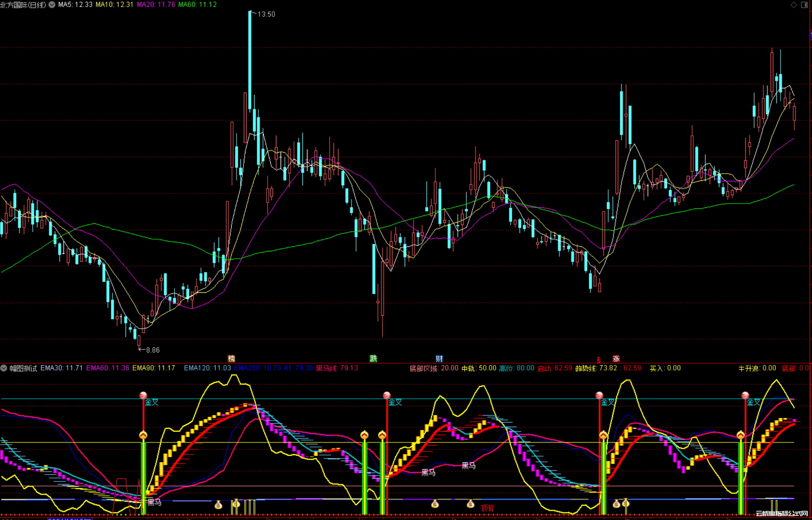Select the MA60: 11.12 indicator label
This screenshot has height=520, width=812.
tap(198, 5)
